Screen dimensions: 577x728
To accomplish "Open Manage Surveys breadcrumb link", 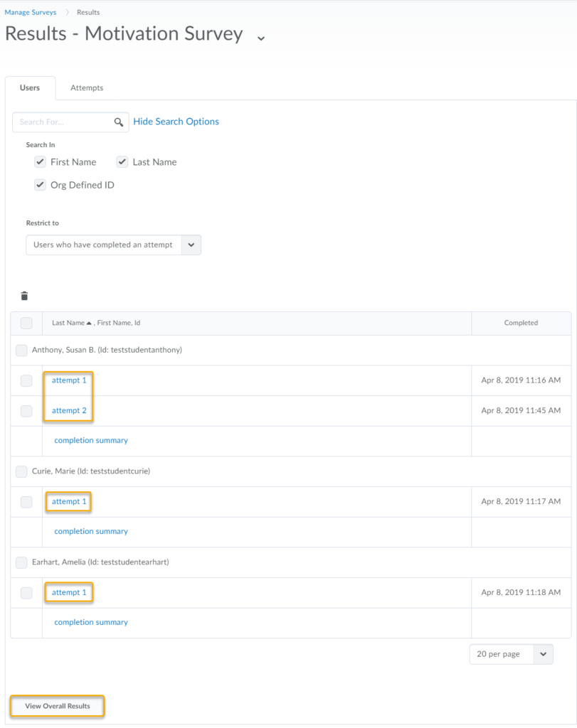I will [31, 12].
